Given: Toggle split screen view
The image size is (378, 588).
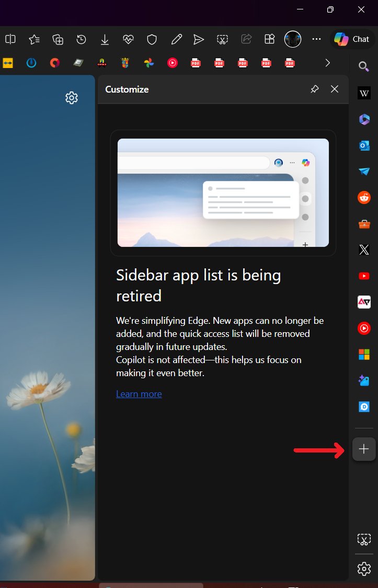Looking at the screenshot, I should click(10, 39).
